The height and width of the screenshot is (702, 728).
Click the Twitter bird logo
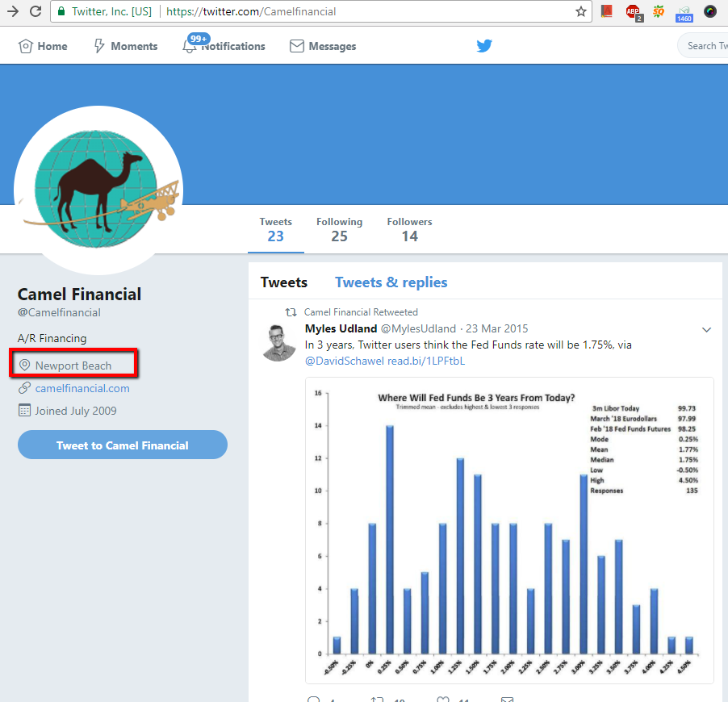pos(484,45)
